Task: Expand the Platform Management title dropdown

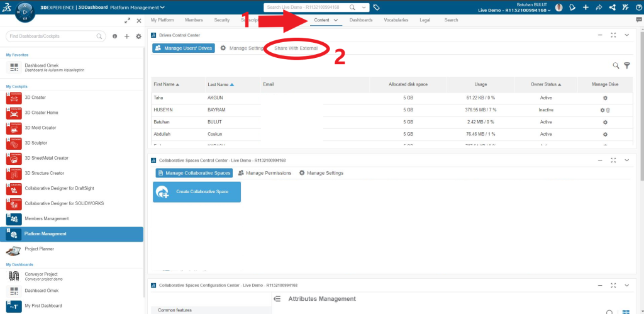Action: [x=162, y=8]
